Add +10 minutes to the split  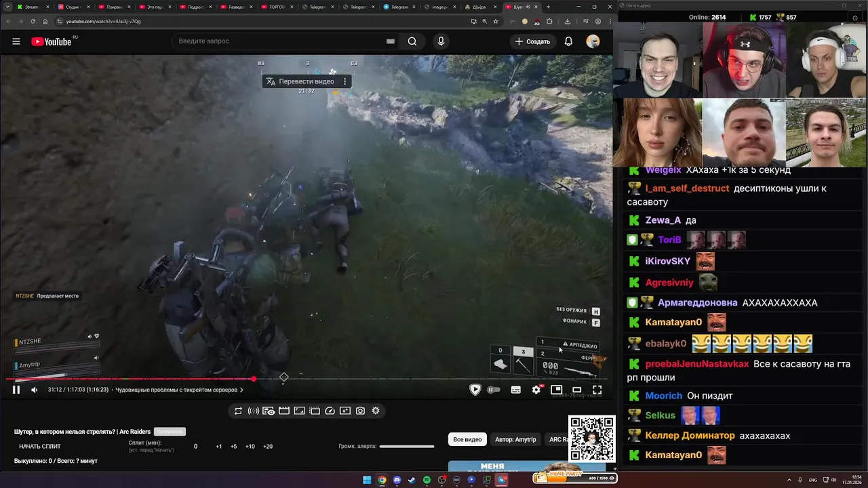[x=250, y=447]
